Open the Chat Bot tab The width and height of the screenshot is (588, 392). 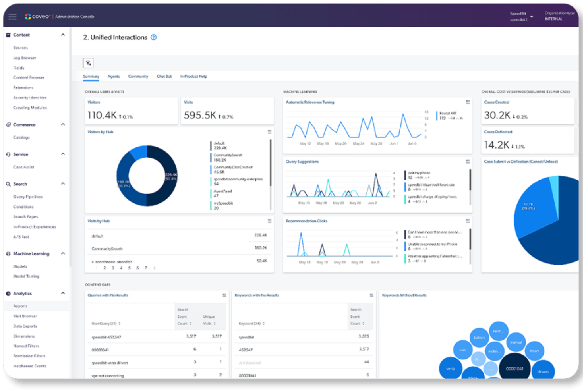pyautogui.click(x=164, y=76)
